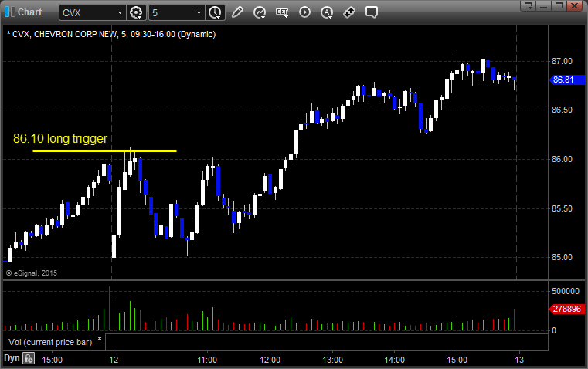Click the 500000 volume axis label
The height and width of the screenshot is (369, 588).
[x=566, y=291]
